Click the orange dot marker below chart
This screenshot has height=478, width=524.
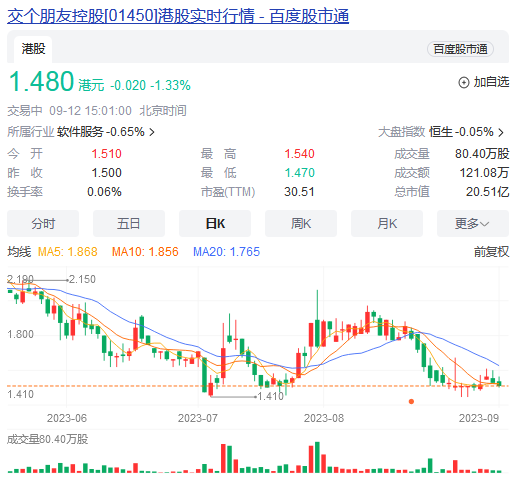coord(411,401)
